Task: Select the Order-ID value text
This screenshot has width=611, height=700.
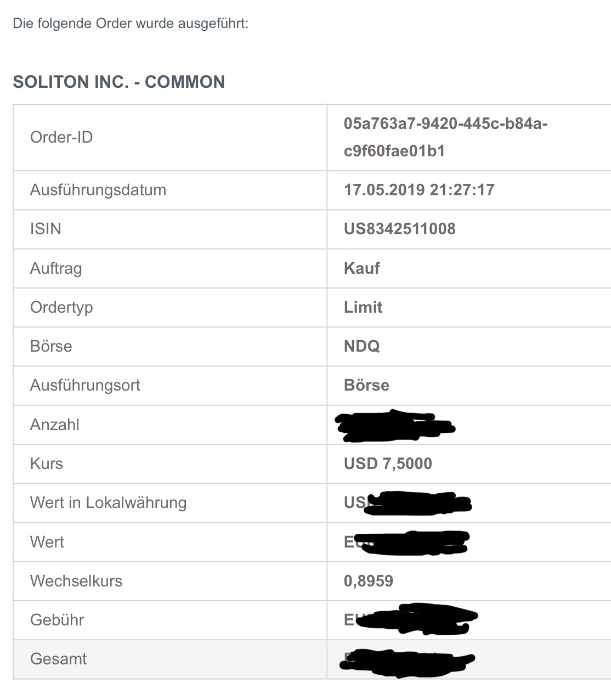Action: [x=445, y=137]
